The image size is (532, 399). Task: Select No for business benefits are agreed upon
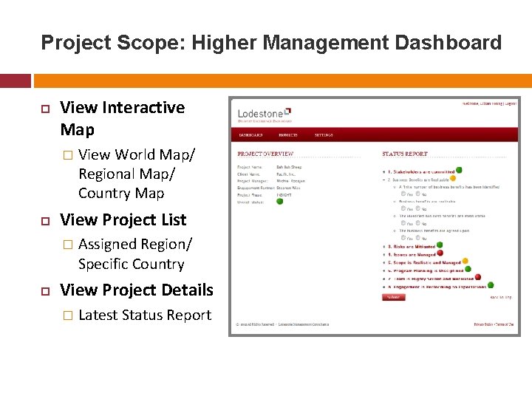[x=418, y=237]
